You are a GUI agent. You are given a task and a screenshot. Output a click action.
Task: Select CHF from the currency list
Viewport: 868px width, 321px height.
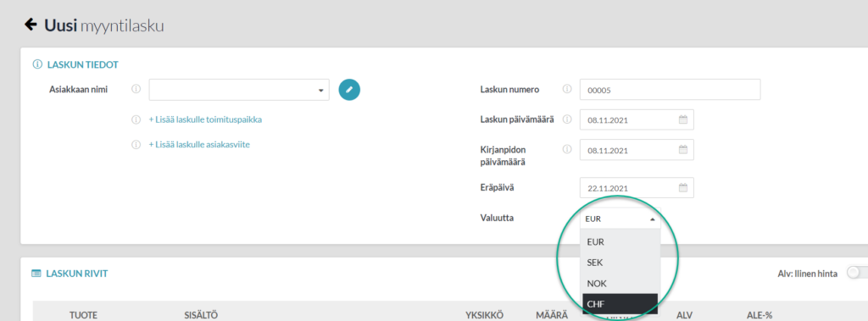point(620,304)
